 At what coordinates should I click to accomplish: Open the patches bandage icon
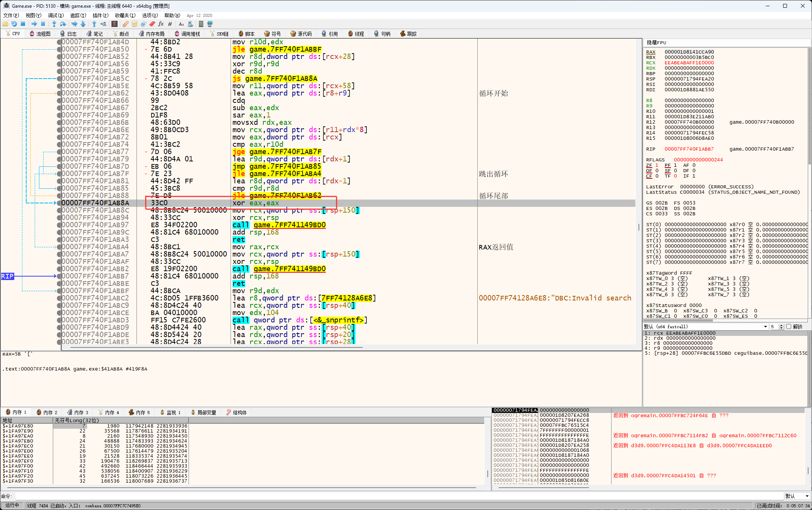coord(126,24)
